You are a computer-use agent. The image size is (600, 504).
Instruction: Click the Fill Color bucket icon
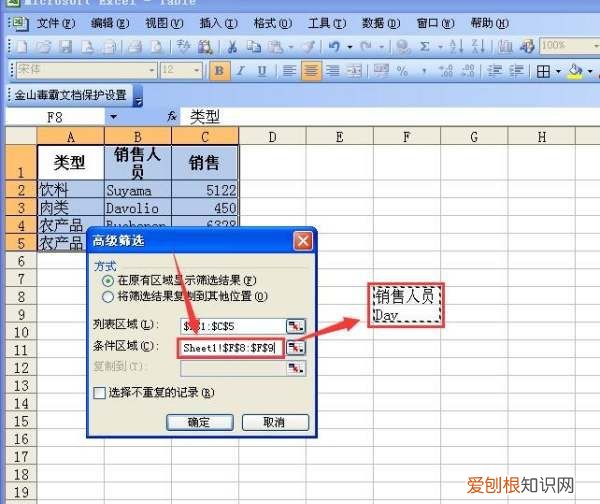click(576, 71)
